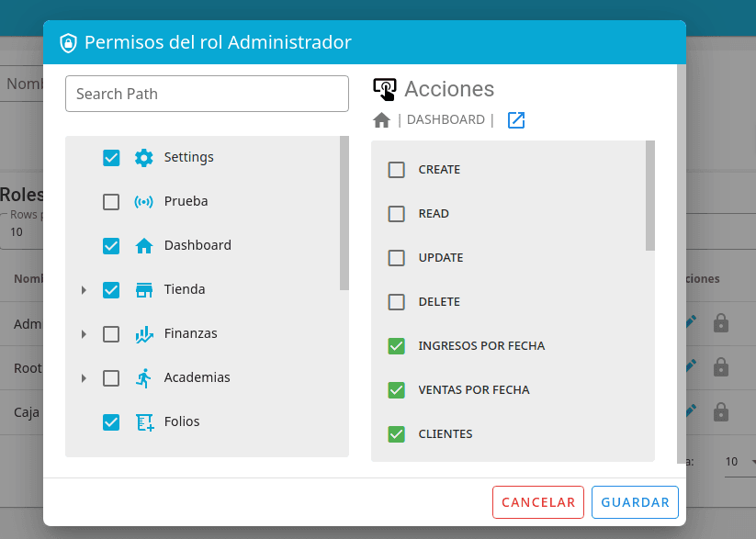The width and height of the screenshot is (756, 539).
Task: Select the Finanzas tree label
Action: pos(190,333)
